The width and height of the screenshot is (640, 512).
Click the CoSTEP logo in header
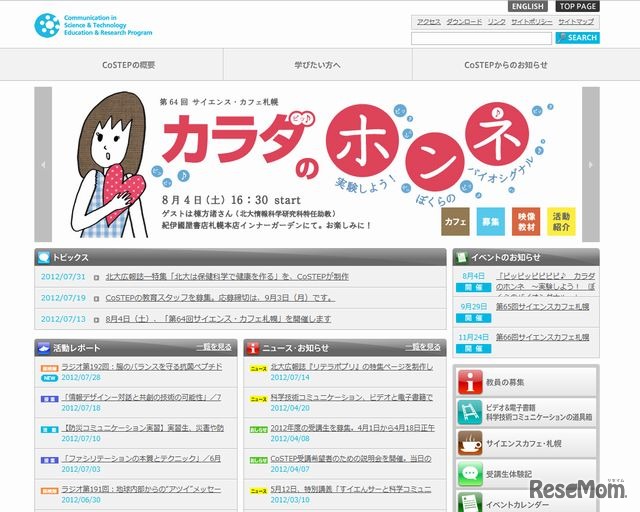click(93, 25)
